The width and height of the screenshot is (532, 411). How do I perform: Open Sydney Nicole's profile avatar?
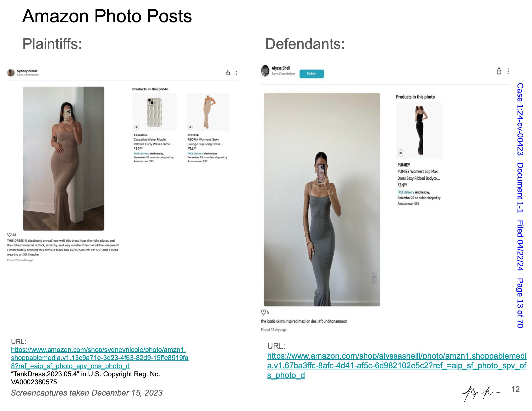point(11,73)
